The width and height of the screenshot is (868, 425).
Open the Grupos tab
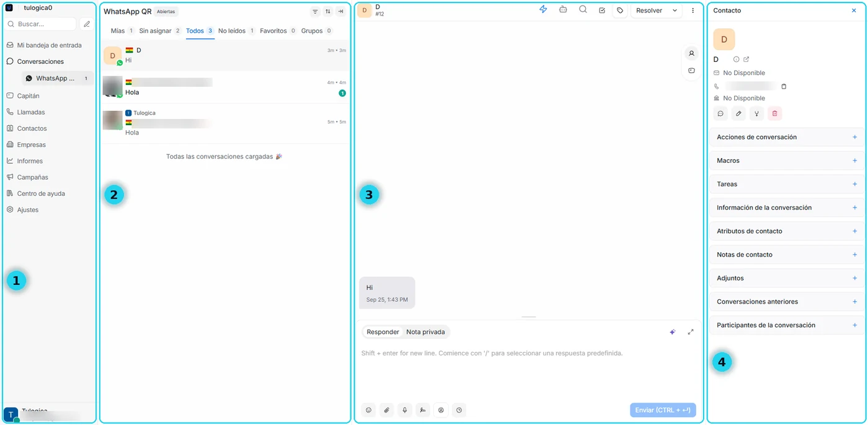[x=317, y=31]
